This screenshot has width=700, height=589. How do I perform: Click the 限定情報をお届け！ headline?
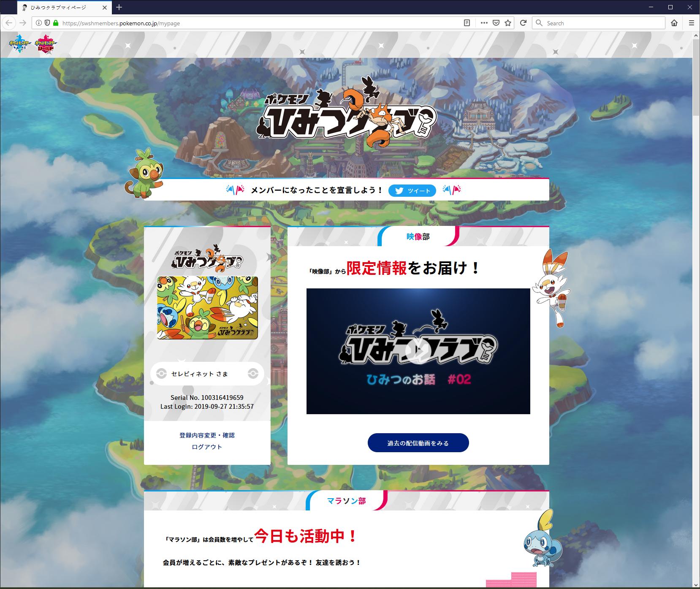coord(414,268)
